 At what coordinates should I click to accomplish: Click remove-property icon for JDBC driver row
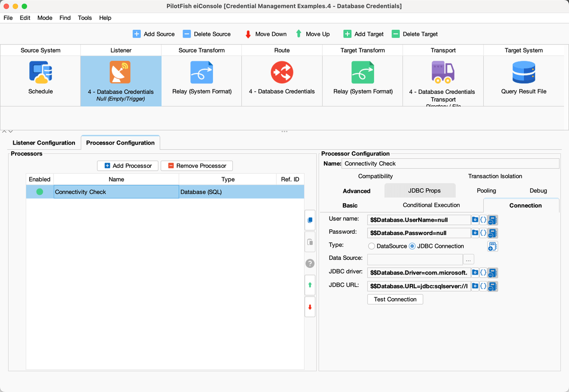493,273
